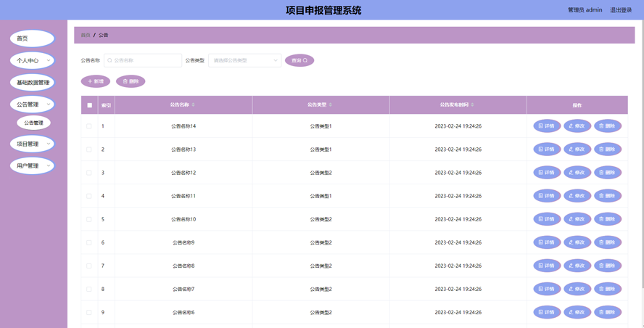Edit row 公告名称7
Viewport: 644px width, 328px height.
[577, 289]
